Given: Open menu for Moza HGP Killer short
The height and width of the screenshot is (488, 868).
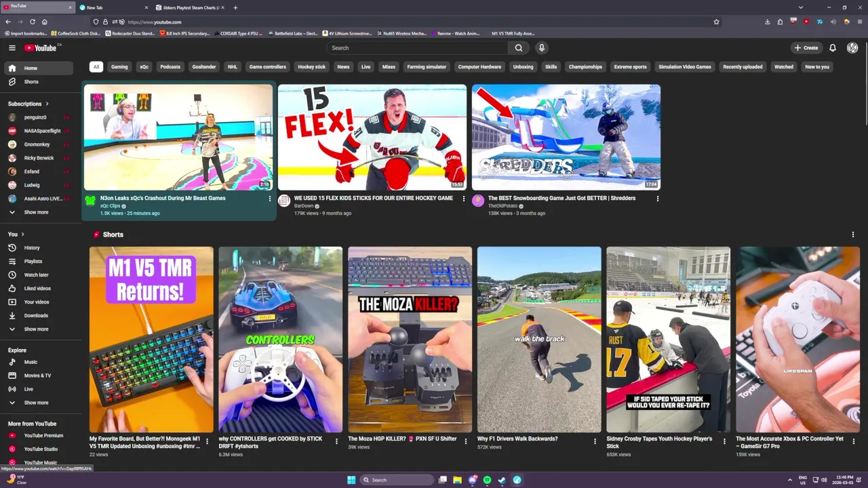Looking at the screenshot, I should pyautogui.click(x=465, y=441).
